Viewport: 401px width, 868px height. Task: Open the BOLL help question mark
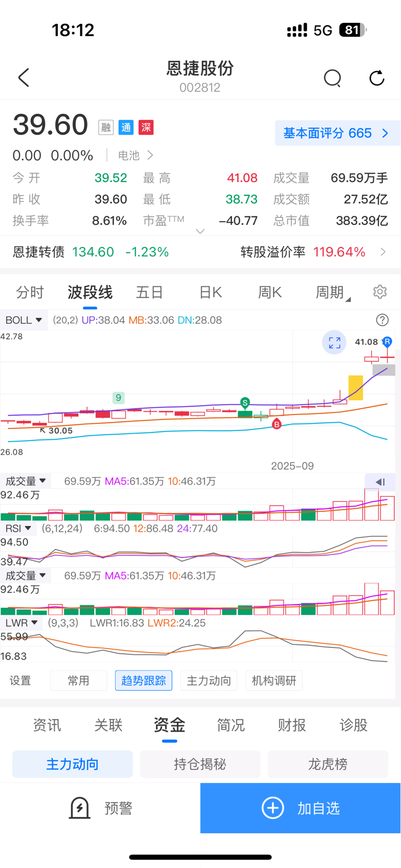pos(382,320)
